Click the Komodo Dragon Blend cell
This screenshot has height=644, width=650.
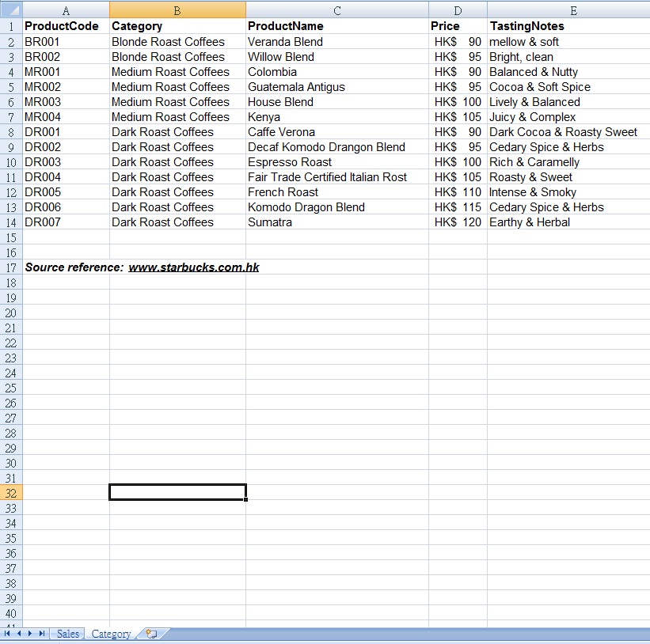[x=306, y=207]
